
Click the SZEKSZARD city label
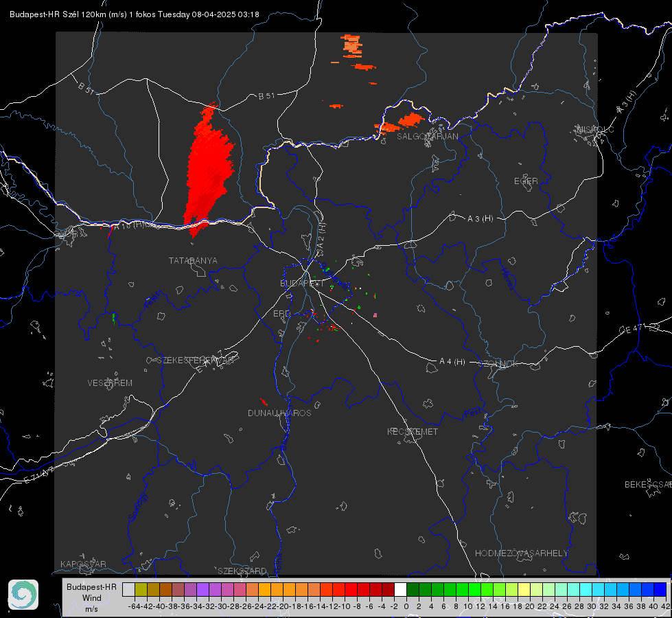(x=242, y=571)
